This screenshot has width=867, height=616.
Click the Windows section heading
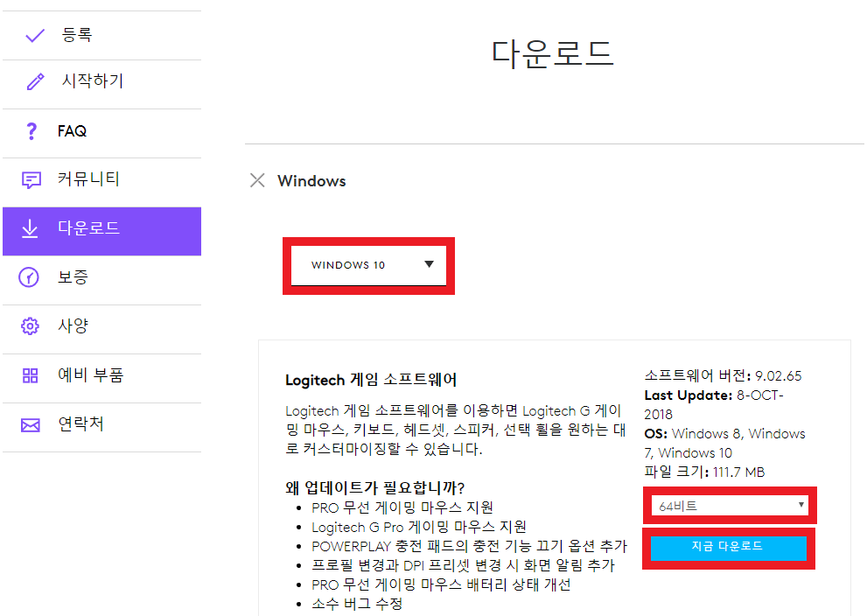[311, 181]
